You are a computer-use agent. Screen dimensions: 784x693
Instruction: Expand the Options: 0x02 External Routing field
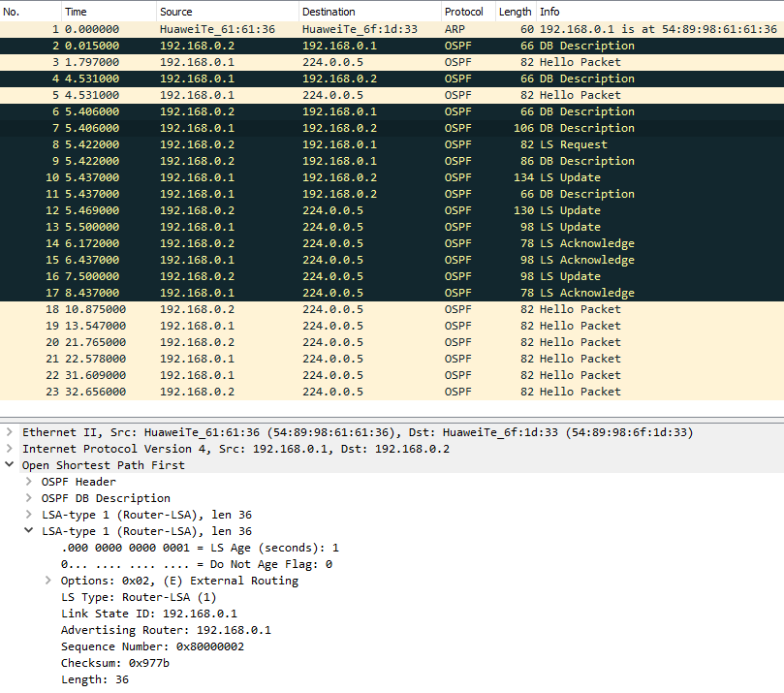coord(48,580)
